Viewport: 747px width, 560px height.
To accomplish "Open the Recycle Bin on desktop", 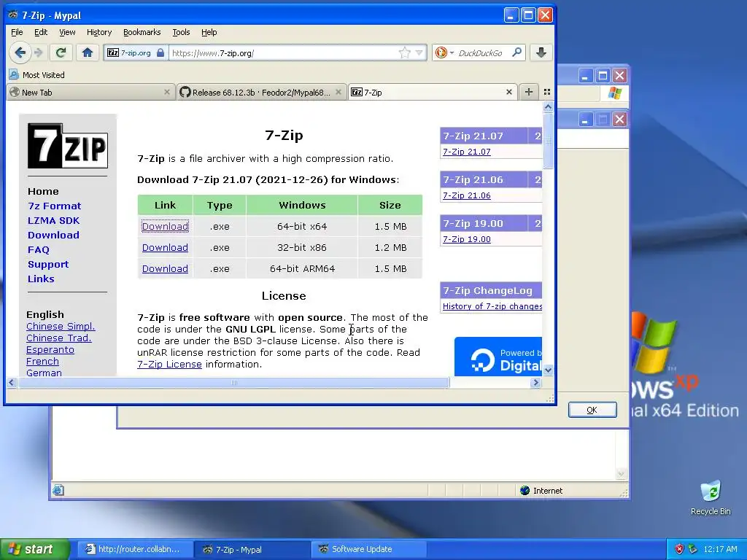I will (x=711, y=497).
